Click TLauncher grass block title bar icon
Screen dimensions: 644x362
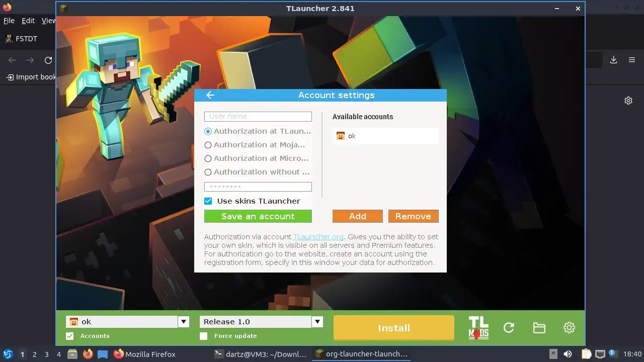pyautogui.click(x=63, y=8)
